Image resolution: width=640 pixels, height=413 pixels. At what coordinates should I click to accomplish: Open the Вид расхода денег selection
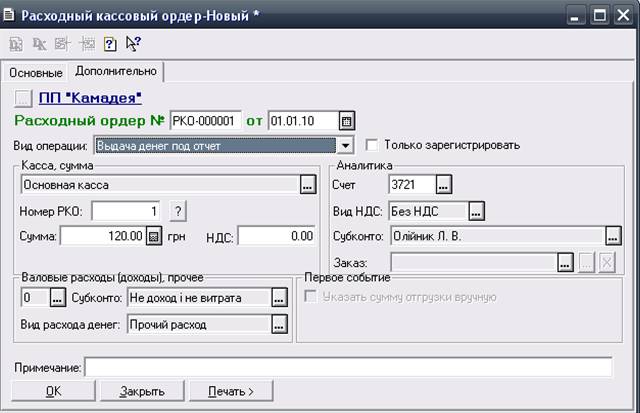coord(279,324)
